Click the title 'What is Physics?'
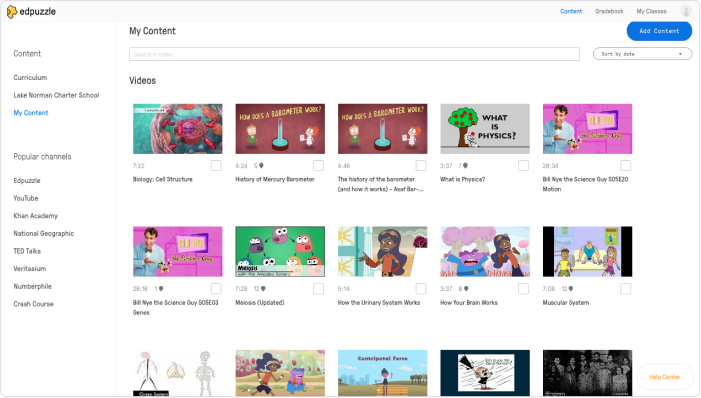The image size is (701, 398). [462, 179]
